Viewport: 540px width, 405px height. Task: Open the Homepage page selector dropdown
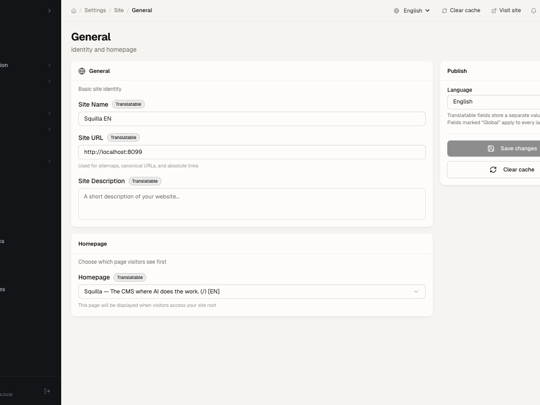pyautogui.click(x=252, y=291)
